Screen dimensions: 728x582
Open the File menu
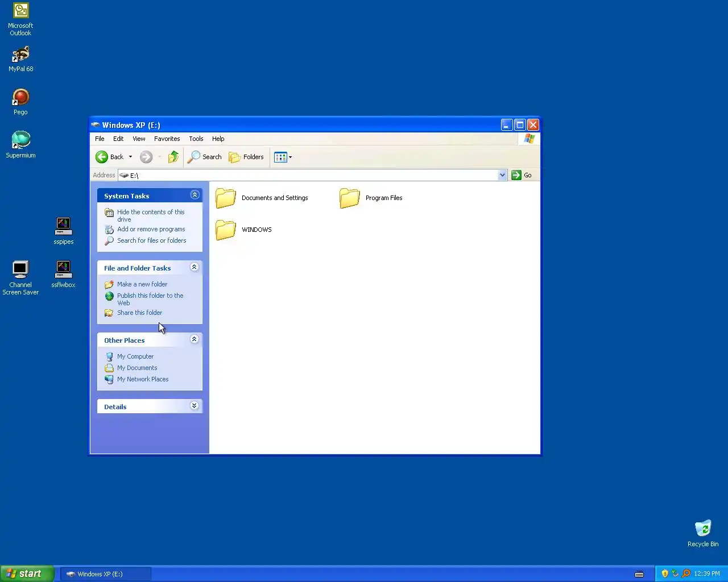(100, 139)
